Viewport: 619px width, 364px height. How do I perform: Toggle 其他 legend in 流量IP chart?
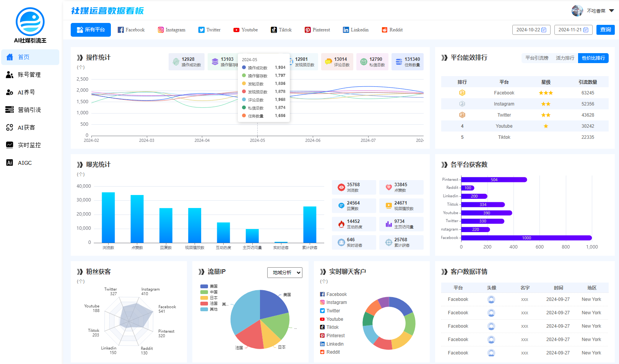(x=209, y=309)
